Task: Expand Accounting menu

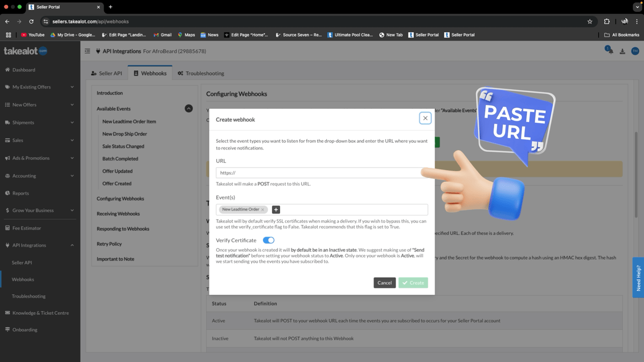Action: click(x=40, y=176)
